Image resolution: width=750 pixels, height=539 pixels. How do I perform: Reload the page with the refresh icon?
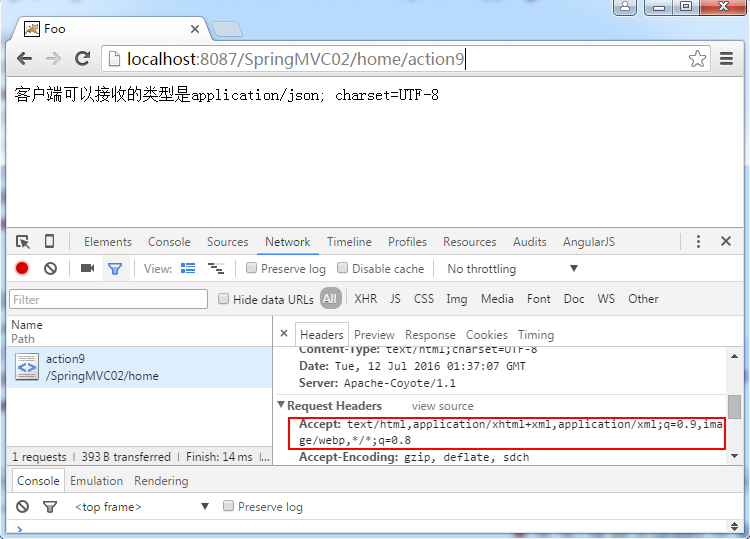click(83, 58)
